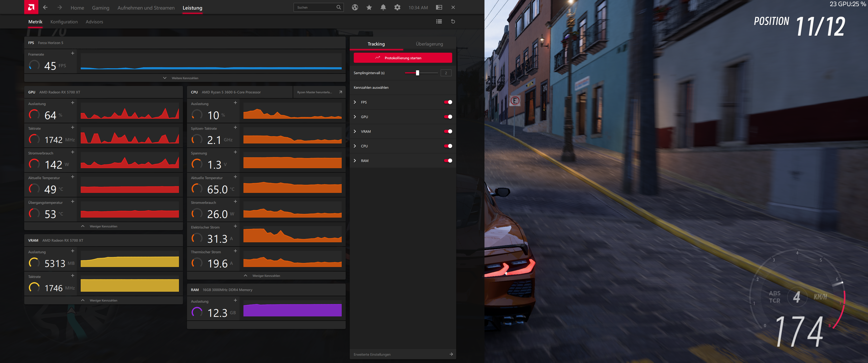Click the Samplingintervall slider handle

tap(418, 73)
